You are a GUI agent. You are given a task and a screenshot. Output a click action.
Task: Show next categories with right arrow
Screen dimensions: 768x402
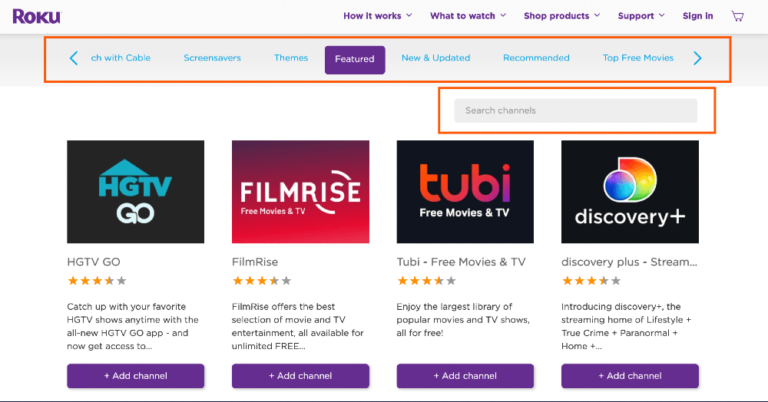[x=697, y=58]
